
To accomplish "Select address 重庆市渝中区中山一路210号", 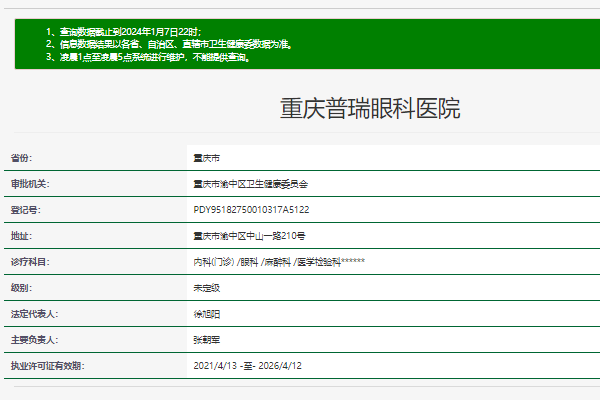I will click(249, 236).
